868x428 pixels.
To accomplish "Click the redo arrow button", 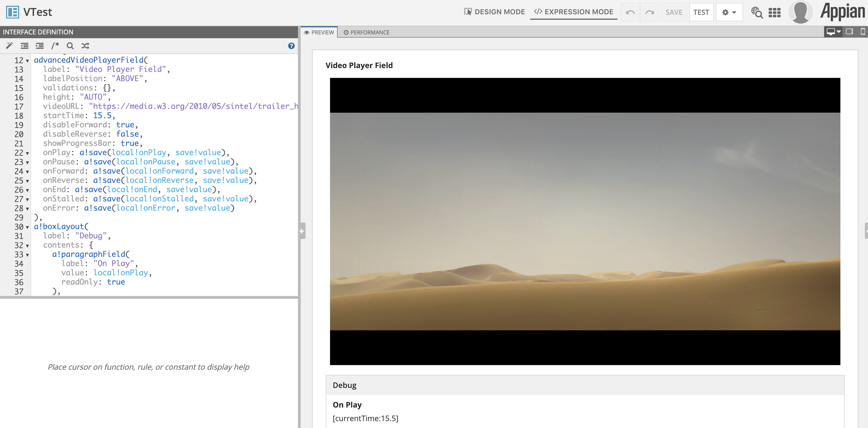I will 650,12.
